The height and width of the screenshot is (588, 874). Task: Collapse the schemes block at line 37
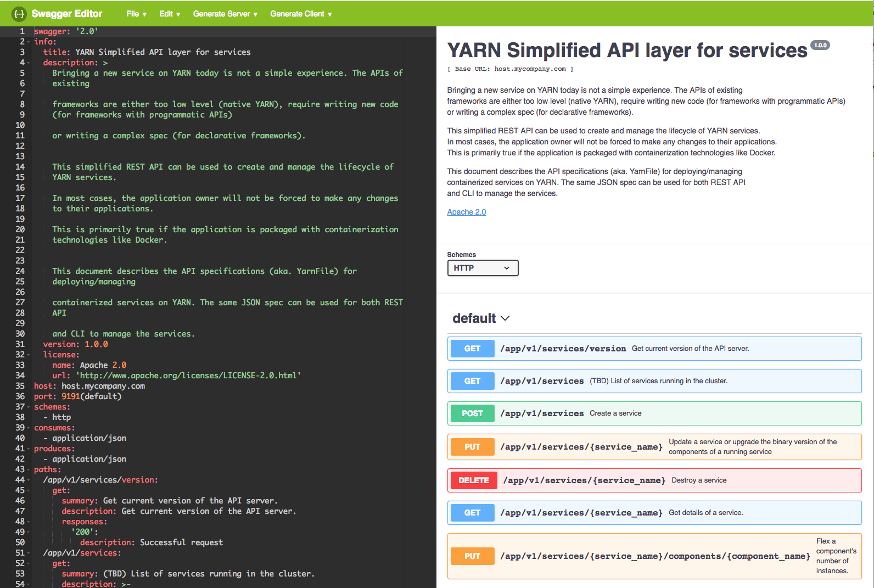click(x=28, y=407)
